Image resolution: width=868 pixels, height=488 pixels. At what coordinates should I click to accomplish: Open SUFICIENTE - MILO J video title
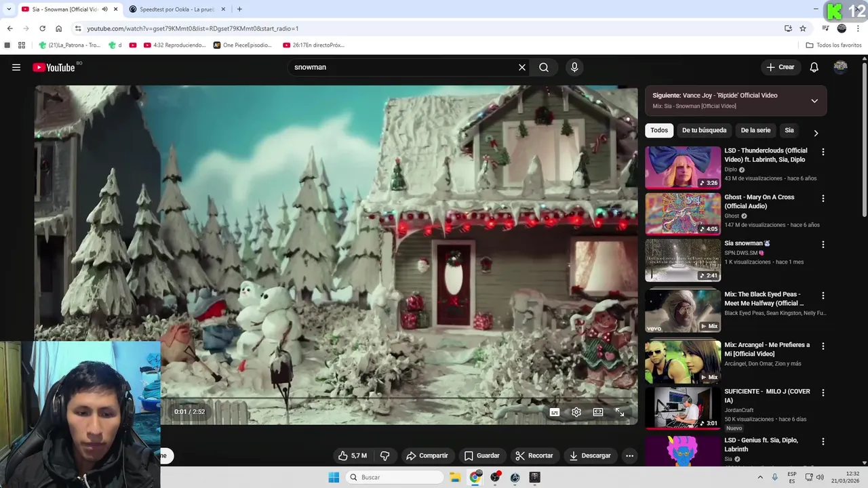(767, 396)
